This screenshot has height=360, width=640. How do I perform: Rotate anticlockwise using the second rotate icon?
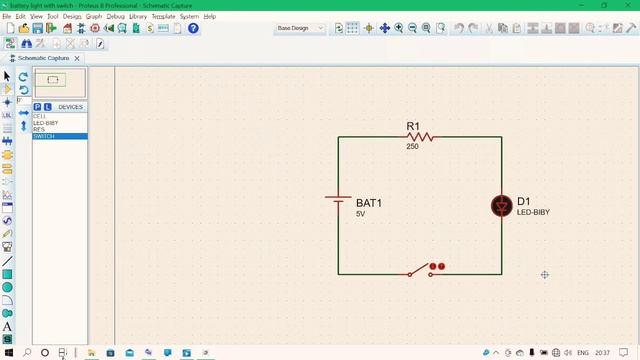tap(23, 90)
